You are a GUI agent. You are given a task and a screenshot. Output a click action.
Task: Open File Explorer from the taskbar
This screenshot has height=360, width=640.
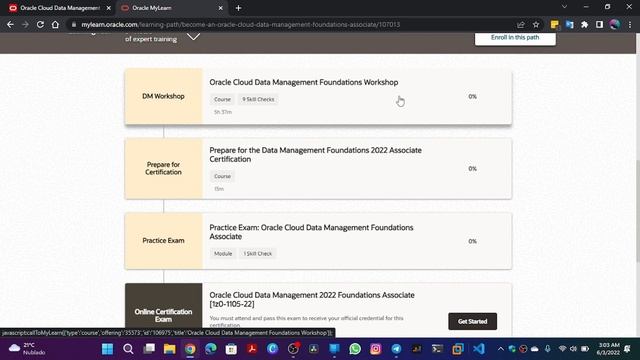pos(169,349)
